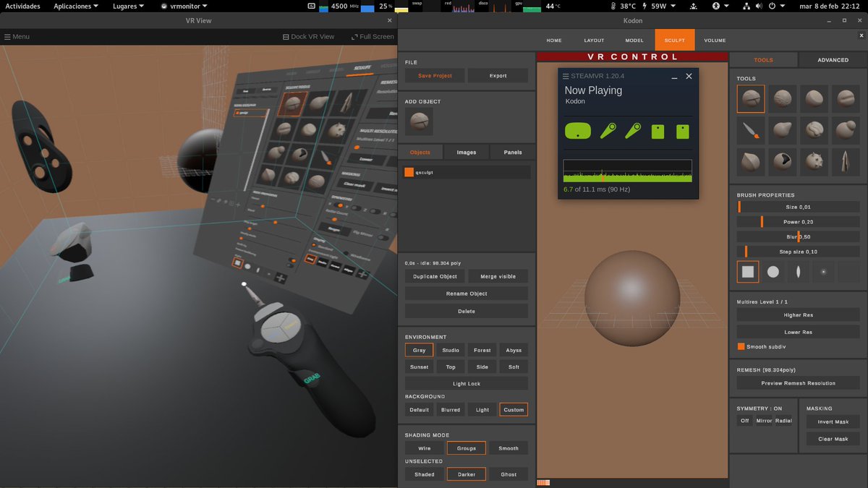The height and width of the screenshot is (488, 868).
Task: Set shading mode to Wire
Action: coord(425,448)
